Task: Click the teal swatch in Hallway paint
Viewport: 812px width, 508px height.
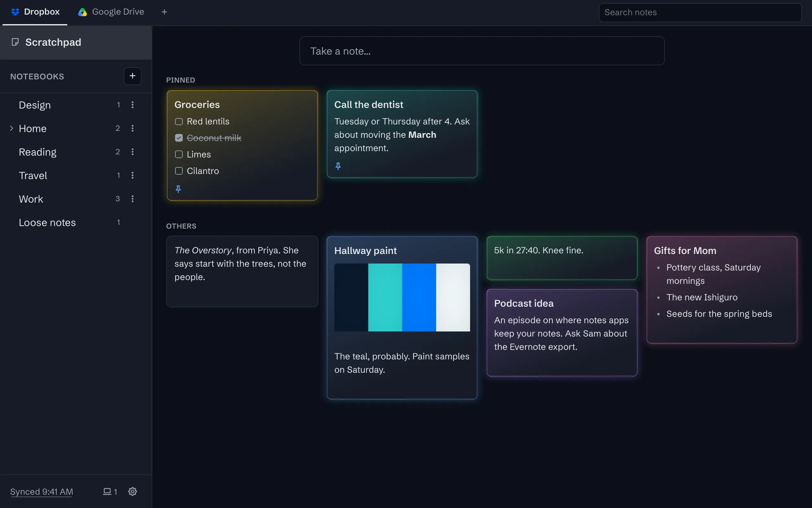Action: click(385, 297)
